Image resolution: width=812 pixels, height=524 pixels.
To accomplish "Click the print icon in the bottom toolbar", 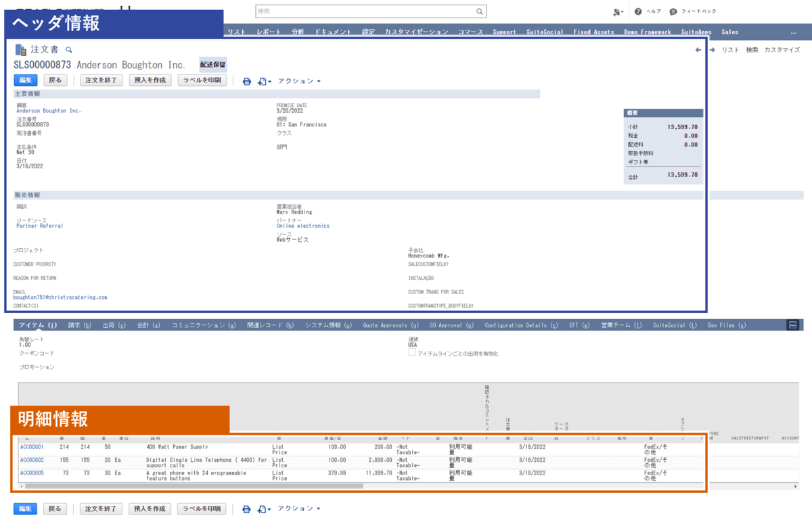I will (x=247, y=508).
